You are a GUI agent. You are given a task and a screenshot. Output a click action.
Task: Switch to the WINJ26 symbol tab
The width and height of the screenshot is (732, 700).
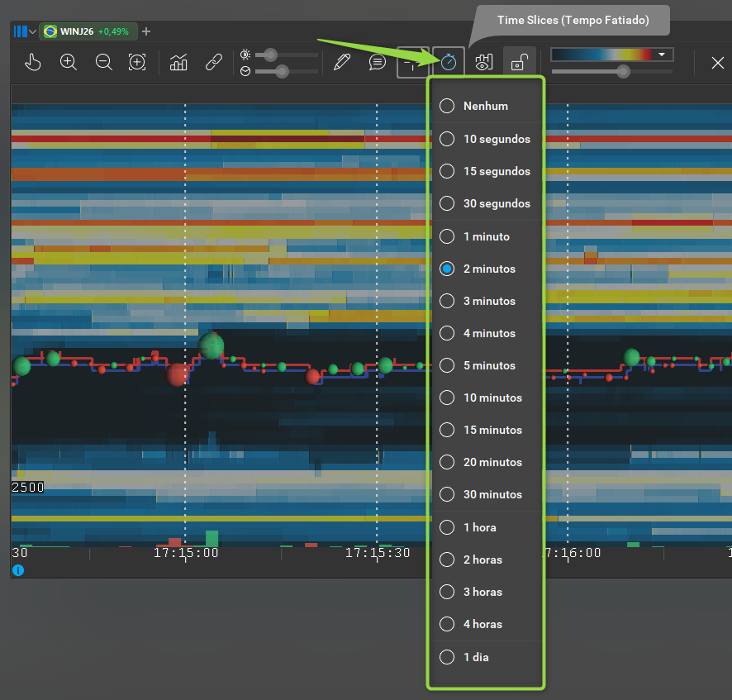tap(88, 31)
